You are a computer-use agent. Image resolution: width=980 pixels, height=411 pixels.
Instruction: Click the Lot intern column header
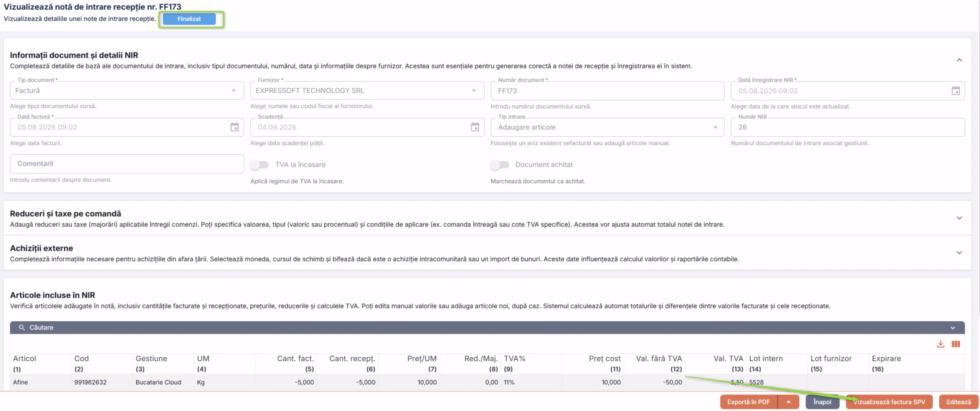777,364
